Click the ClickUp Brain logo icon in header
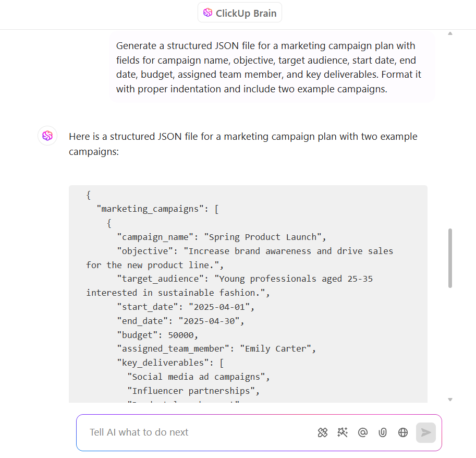This screenshot has width=476, height=458. (208, 13)
